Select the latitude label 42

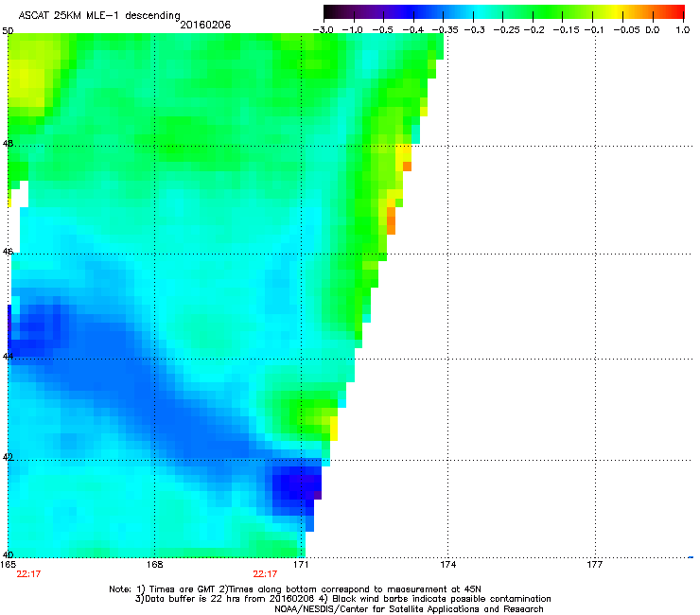(x=8, y=457)
